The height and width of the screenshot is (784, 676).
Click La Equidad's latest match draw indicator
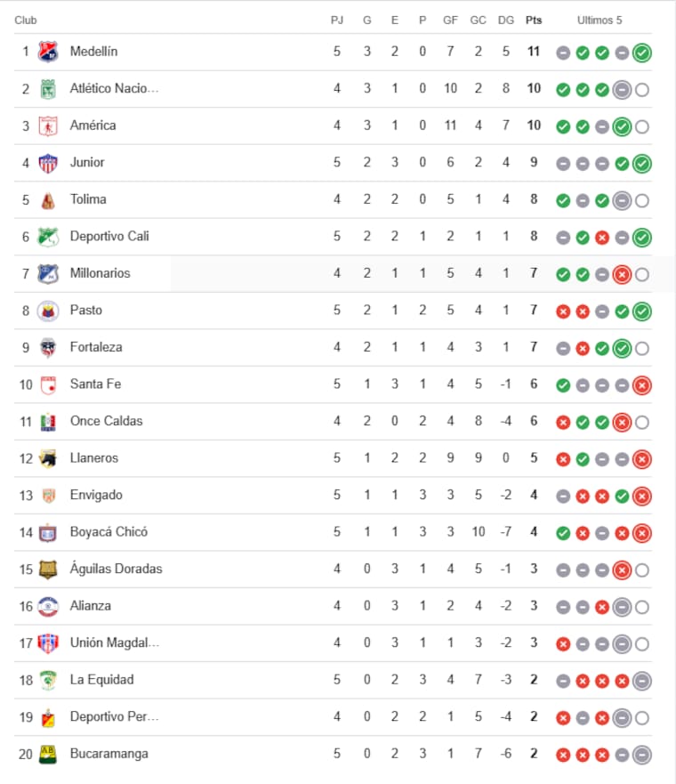[x=642, y=681]
